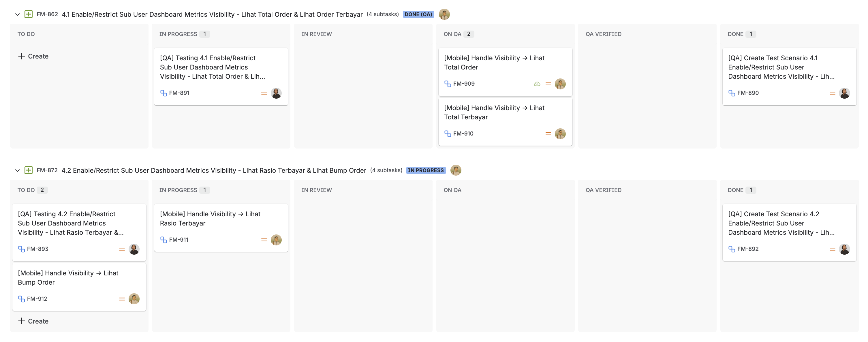Click the priority icon on FM-893 card

[122, 249]
